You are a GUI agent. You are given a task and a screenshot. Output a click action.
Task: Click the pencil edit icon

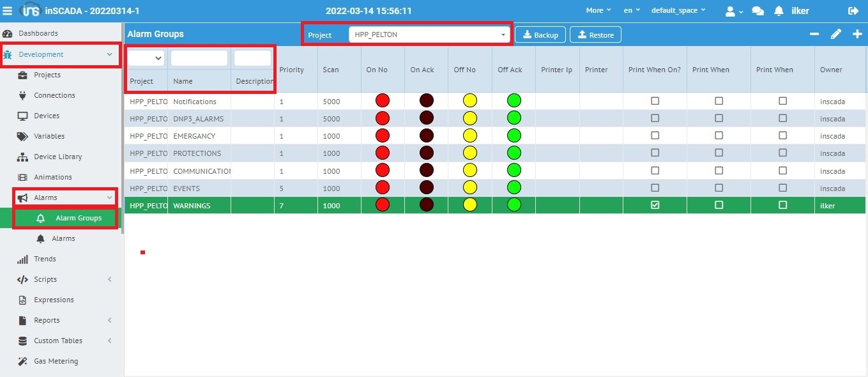pos(835,35)
